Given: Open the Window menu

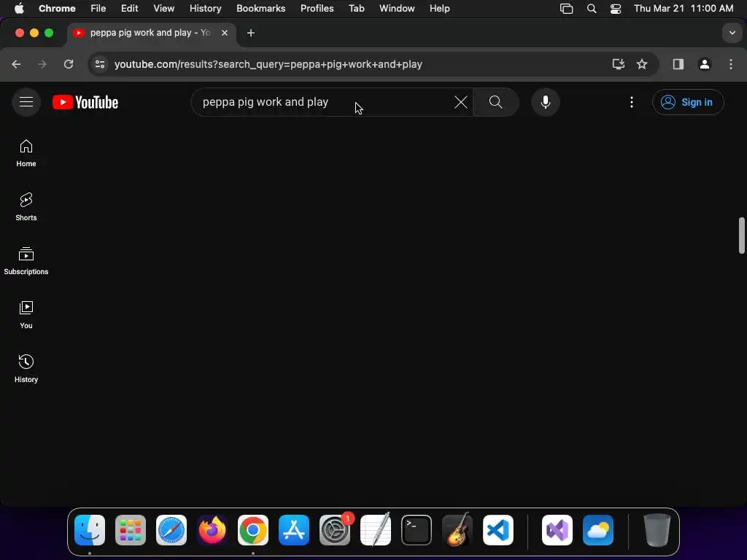Looking at the screenshot, I should click(397, 8).
